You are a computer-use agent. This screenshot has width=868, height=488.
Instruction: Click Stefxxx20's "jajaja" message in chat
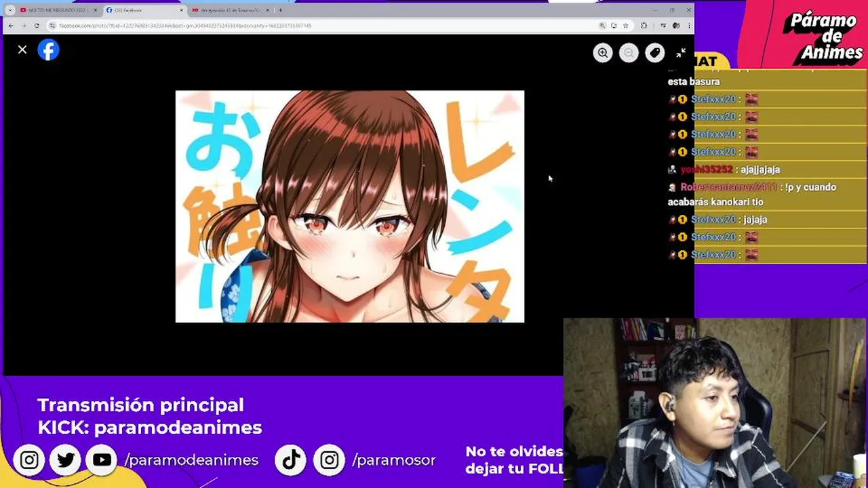755,220
